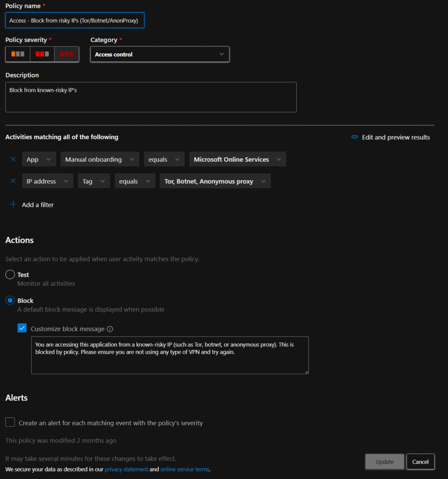Remove the IP address filter row
This screenshot has width=448, height=479.
coord(13,181)
